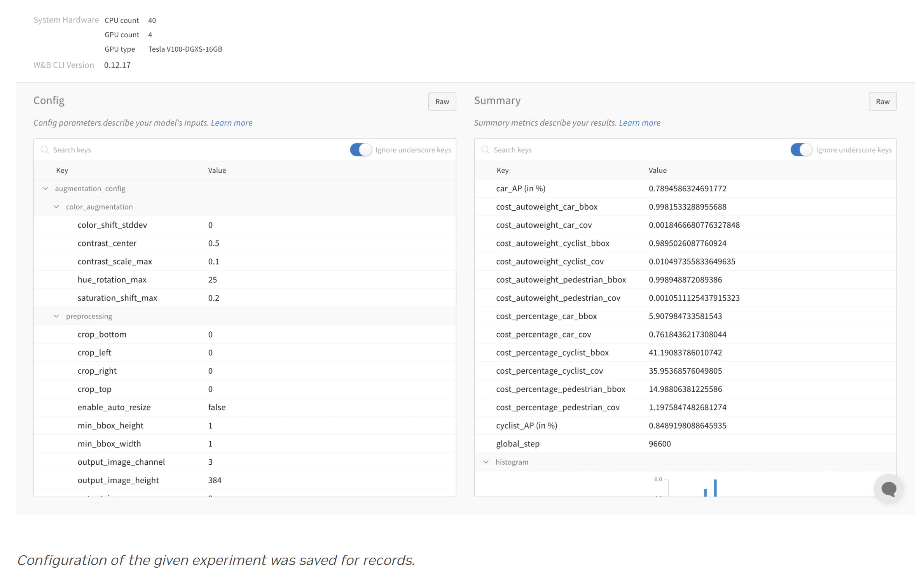The image size is (924, 579).
Task: Collapse the preprocessing group
Action: tap(56, 316)
